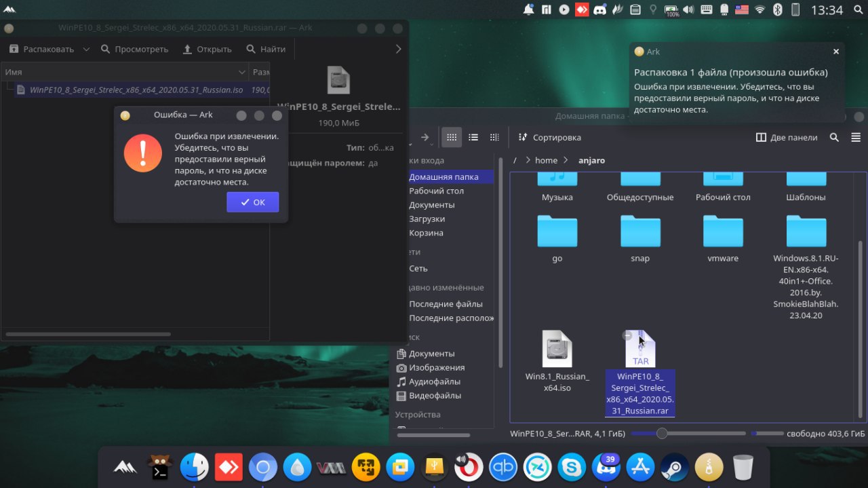868x488 pixels.
Task: Click Найти (Find) in Ark toolbar
Action: click(x=266, y=49)
